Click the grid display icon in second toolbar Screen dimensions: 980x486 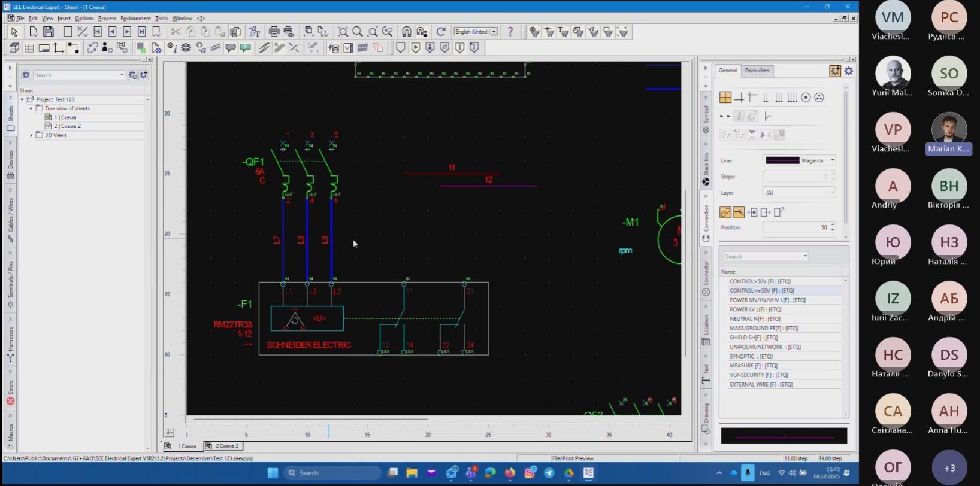(29, 48)
